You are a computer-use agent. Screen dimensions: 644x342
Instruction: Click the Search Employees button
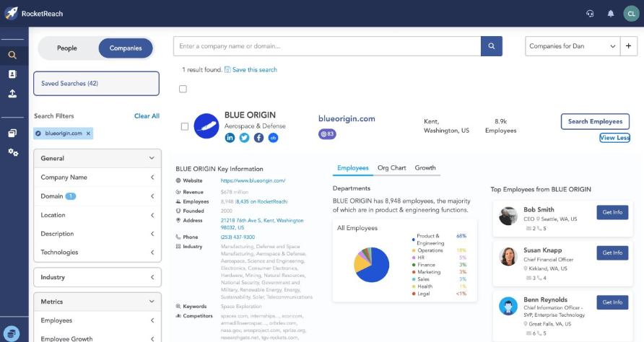pyautogui.click(x=595, y=121)
